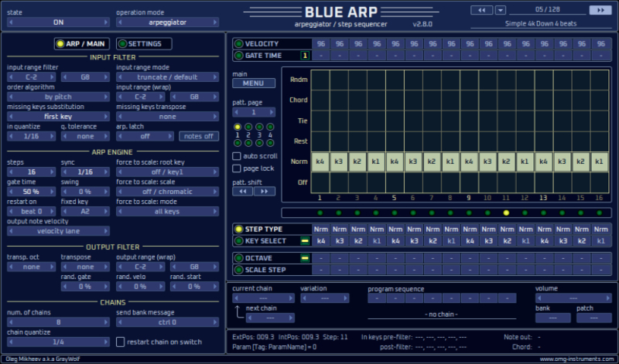The width and height of the screenshot is (619, 364).
Task: Toggle the Scale Step lane LED
Action: [239, 270]
